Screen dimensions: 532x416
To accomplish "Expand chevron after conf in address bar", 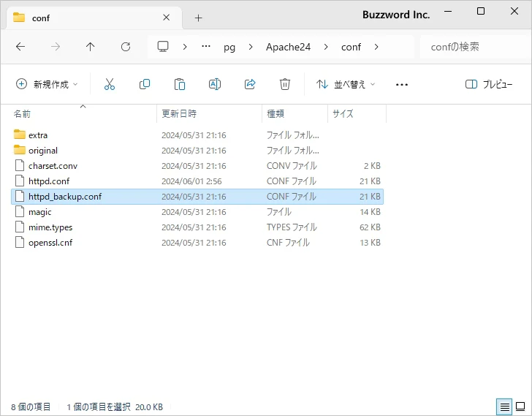I will click(x=376, y=47).
